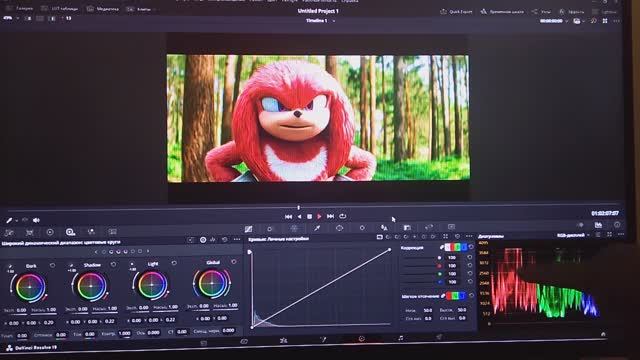The height and width of the screenshot is (360, 640).
Task: Show next HDR zone wheels arrow
Action: coord(148,251)
